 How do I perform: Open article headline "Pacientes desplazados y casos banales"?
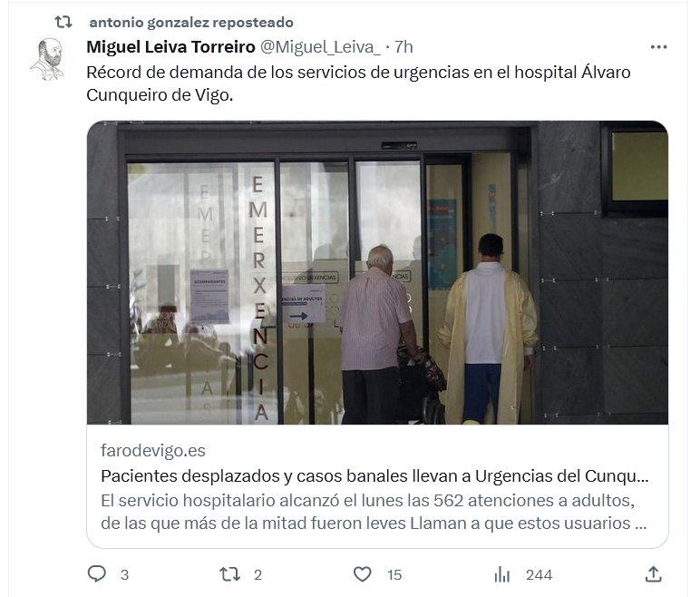point(374,476)
